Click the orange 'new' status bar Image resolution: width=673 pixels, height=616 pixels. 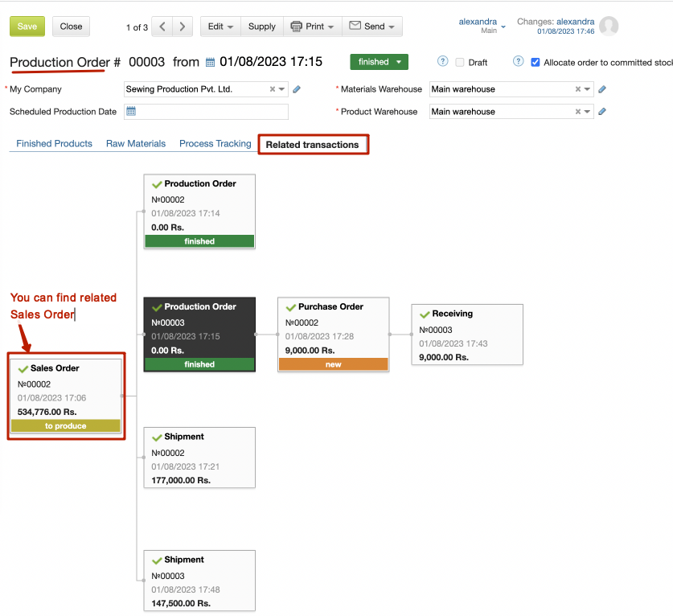pos(333,364)
